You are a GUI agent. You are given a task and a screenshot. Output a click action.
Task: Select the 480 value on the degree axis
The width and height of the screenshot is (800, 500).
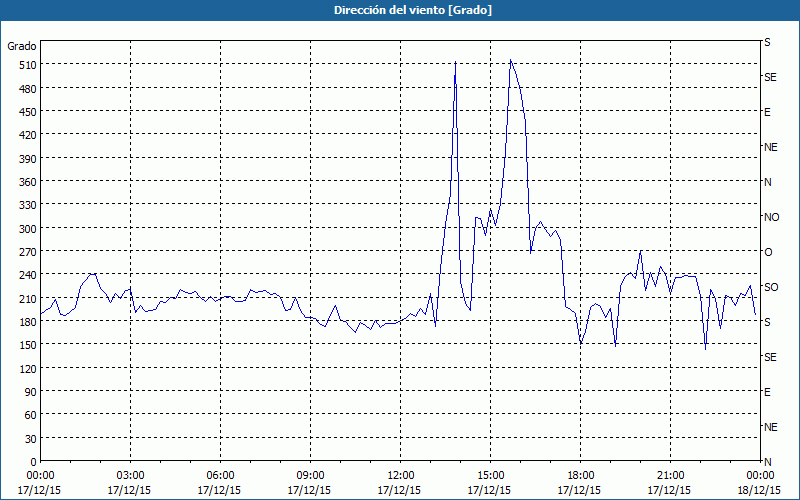click(28, 89)
